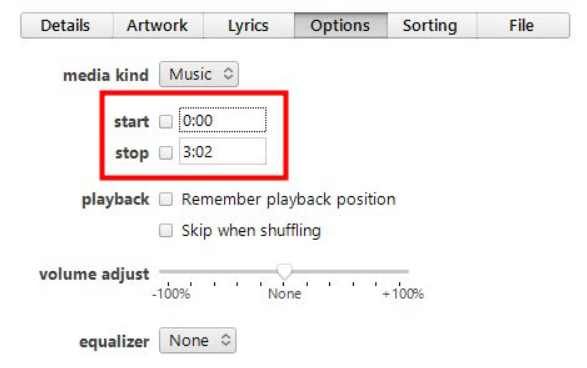Go to the Sorting tab

click(432, 25)
